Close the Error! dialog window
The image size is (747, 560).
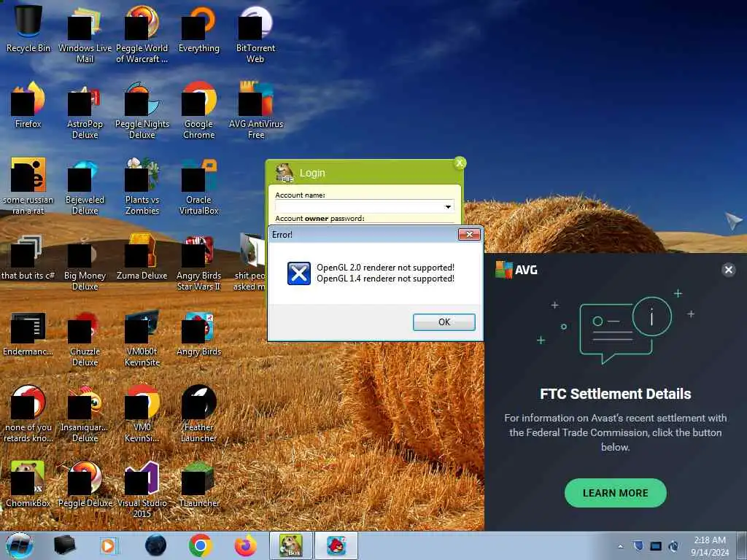coord(469,234)
